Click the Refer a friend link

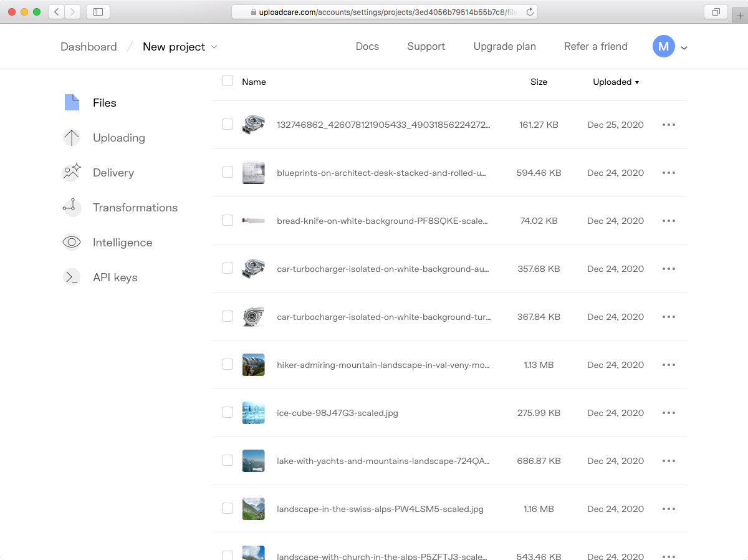point(595,46)
